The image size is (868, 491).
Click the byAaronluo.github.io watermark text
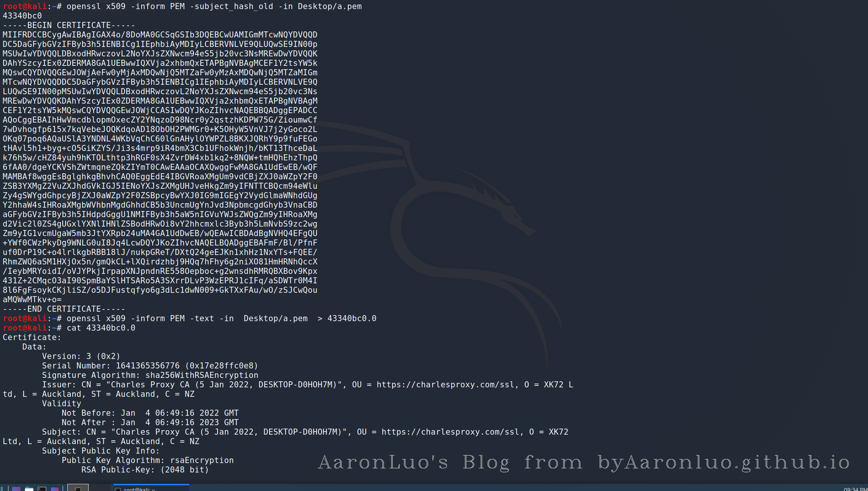(724, 462)
